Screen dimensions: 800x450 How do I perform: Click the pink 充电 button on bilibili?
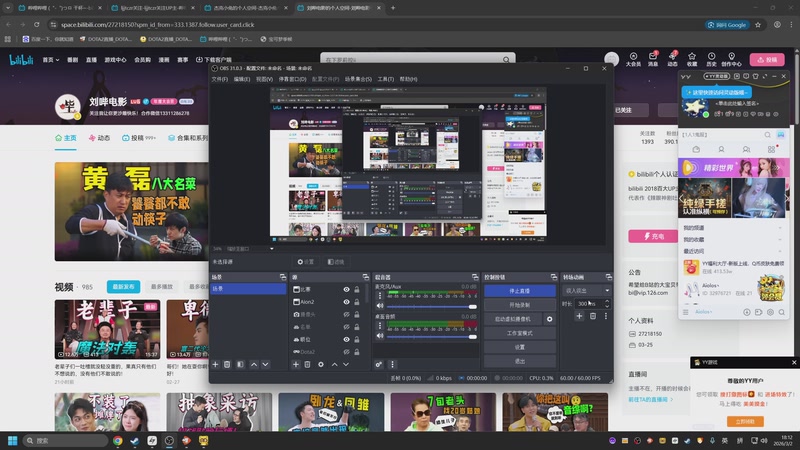pyautogui.click(x=654, y=236)
